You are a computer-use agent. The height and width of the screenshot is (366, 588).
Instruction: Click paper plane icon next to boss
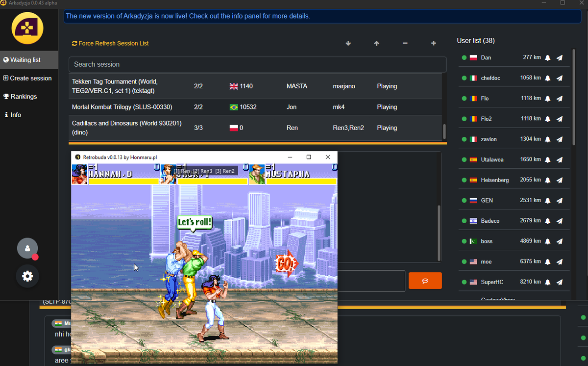pyautogui.click(x=560, y=241)
